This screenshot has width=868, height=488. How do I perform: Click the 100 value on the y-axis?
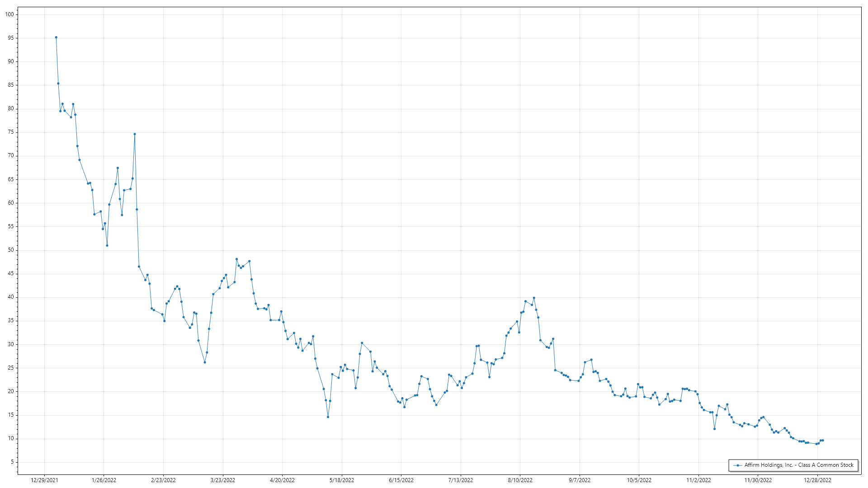click(9, 14)
